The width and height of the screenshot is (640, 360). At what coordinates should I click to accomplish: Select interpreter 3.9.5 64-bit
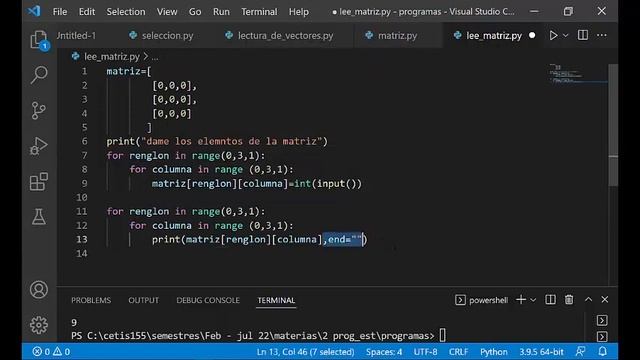click(541, 351)
